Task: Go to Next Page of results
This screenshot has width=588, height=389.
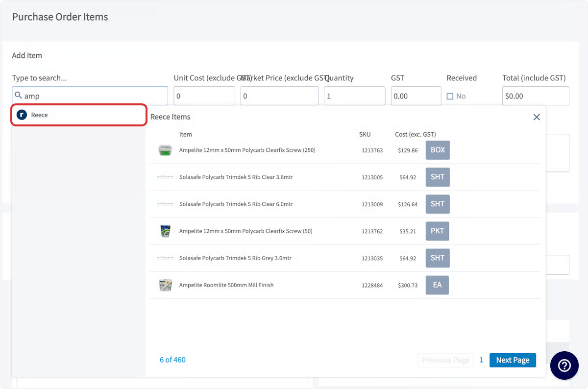Action: (x=513, y=360)
